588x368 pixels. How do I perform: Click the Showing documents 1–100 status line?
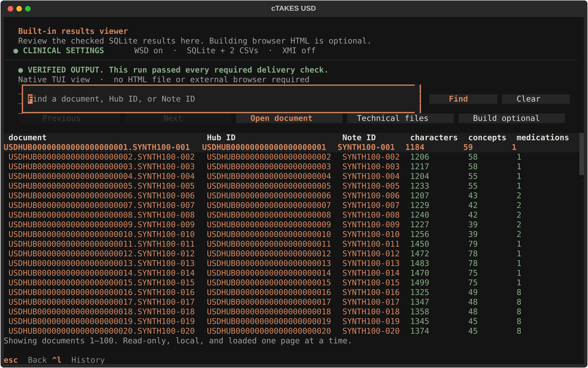tap(178, 341)
